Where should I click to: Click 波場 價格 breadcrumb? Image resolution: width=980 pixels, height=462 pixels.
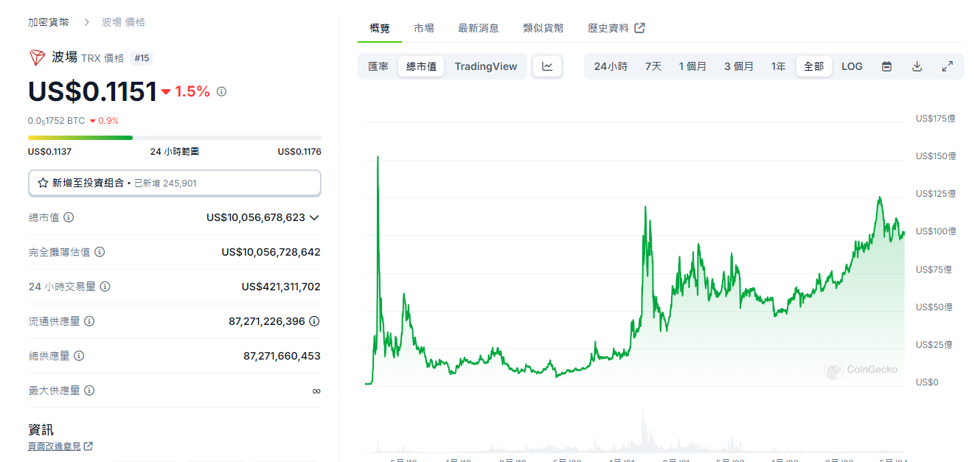123,22
